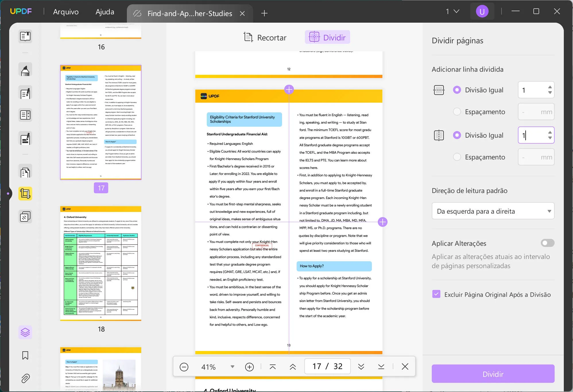Select page 16 thumbnail
The height and width of the screenshot is (392, 573).
(x=101, y=31)
